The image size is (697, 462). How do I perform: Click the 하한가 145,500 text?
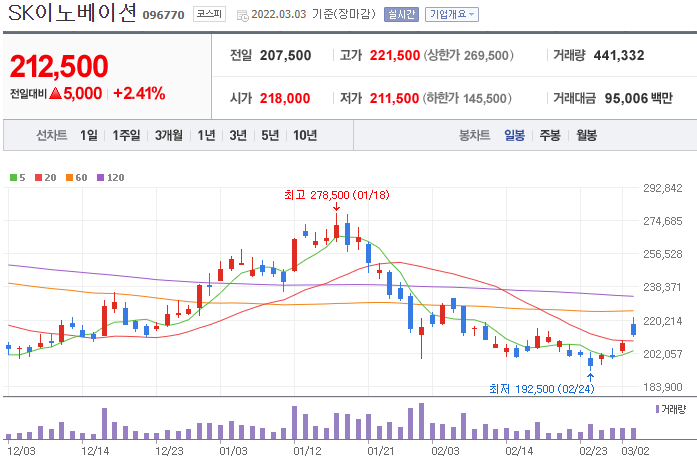pyautogui.click(x=467, y=98)
